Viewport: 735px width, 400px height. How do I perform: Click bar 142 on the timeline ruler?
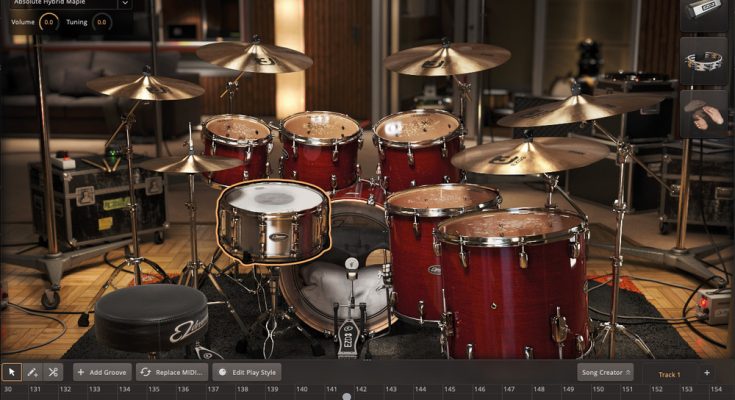point(361,389)
